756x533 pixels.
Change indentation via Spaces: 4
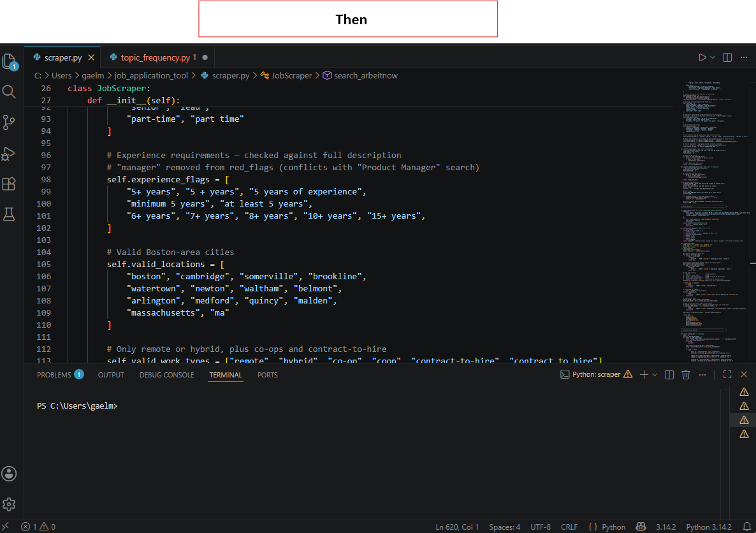tap(504, 527)
